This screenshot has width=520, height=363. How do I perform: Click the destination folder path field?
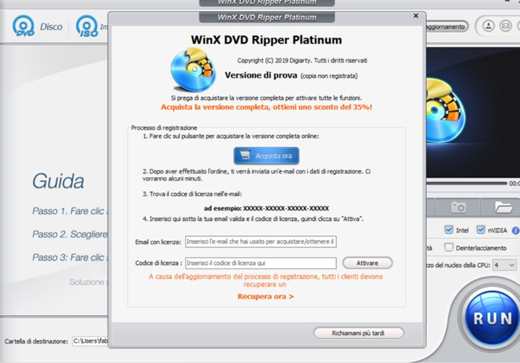(x=90, y=341)
